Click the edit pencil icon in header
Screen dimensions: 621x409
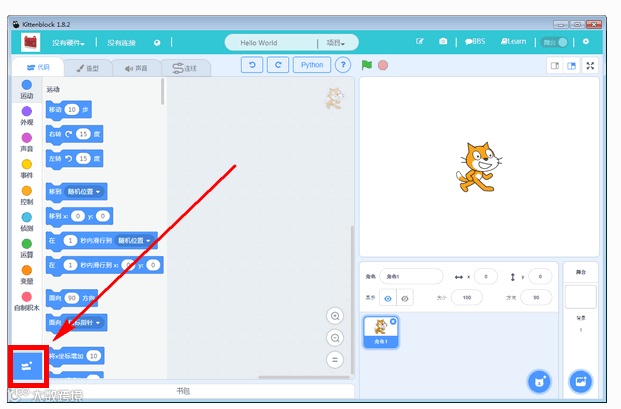(419, 41)
